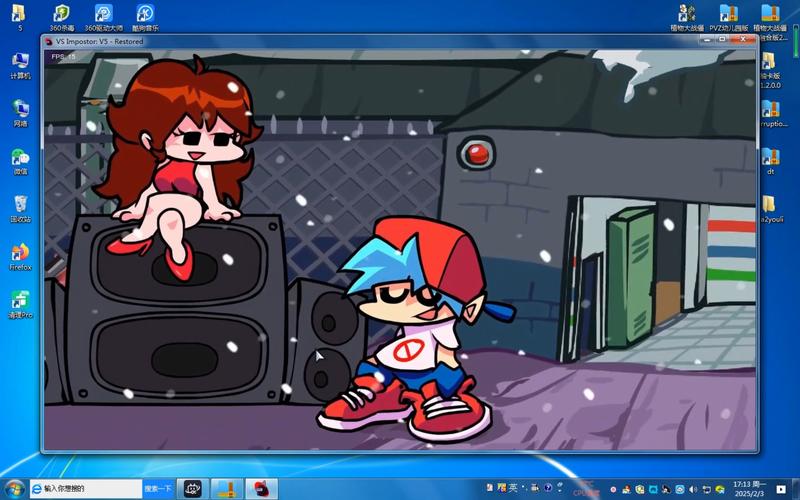
Task: Click the IME help question-mark icon
Action: point(548,488)
